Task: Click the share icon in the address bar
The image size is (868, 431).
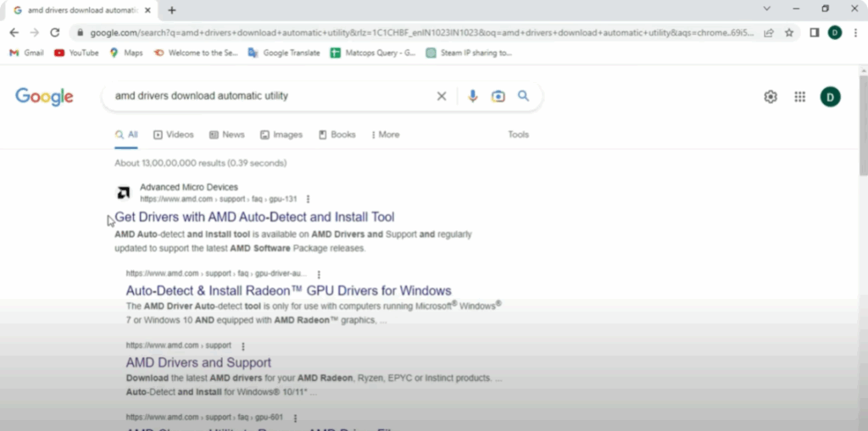Action: coord(768,33)
